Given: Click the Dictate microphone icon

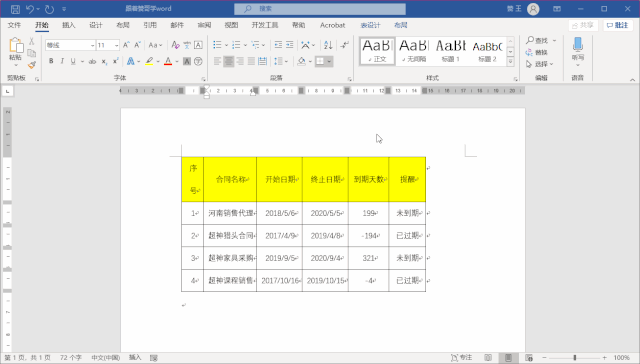Looking at the screenshot, I should 578,44.
